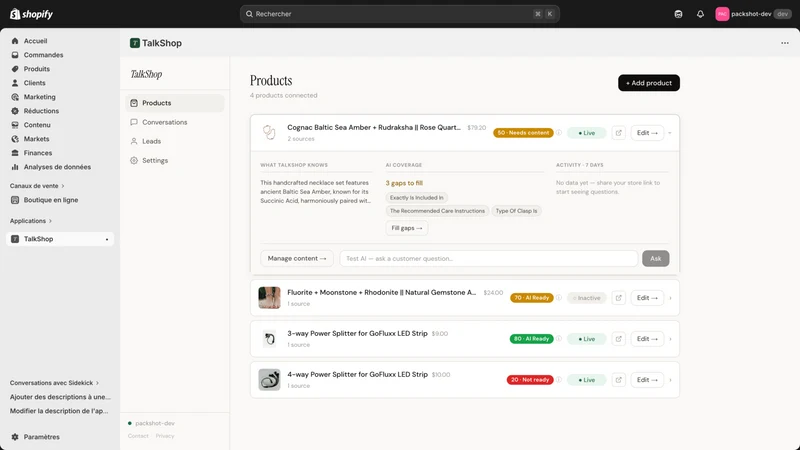Image resolution: width=800 pixels, height=450 pixels.
Task: Click the Shopify logo
Action: [x=32, y=14]
